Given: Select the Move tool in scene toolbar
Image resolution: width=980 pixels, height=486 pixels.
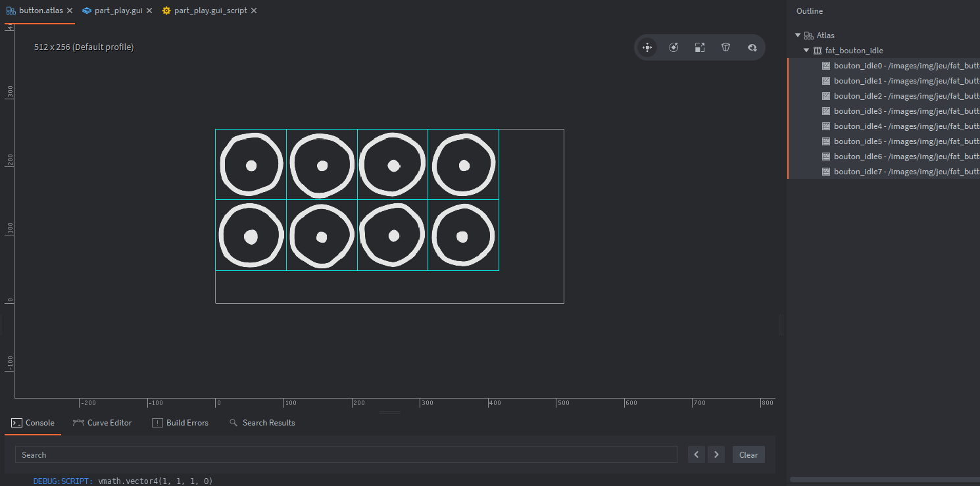Looking at the screenshot, I should (647, 47).
